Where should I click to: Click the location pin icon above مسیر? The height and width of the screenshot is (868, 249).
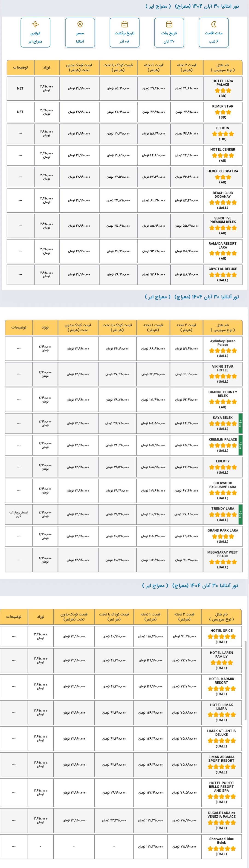tap(80, 24)
